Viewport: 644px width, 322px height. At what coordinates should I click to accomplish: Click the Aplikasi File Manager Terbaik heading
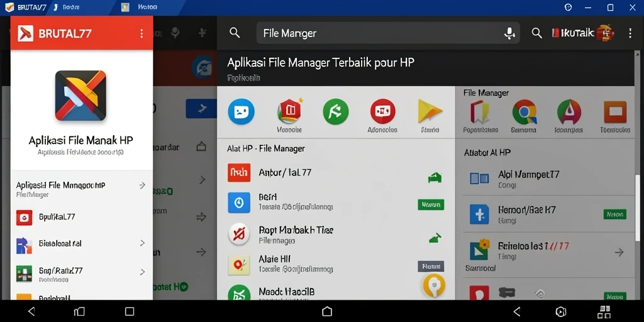click(321, 62)
